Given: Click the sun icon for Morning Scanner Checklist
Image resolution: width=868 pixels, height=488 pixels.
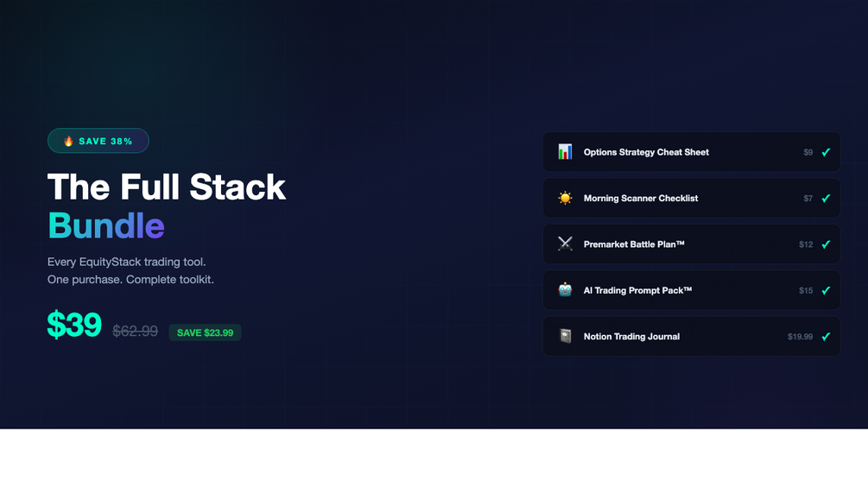Looking at the screenshot, I should pos(565,198).
